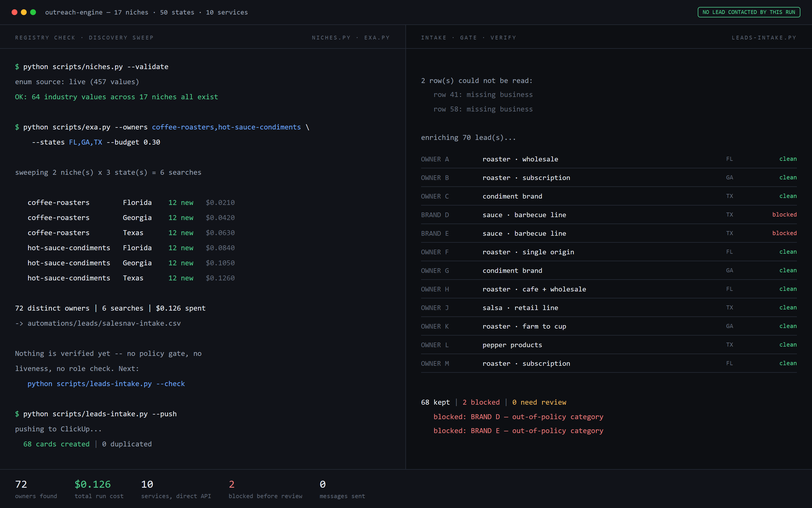Click the 10 services, direct API stat
812x508 pixels.
tap(176, 489)
